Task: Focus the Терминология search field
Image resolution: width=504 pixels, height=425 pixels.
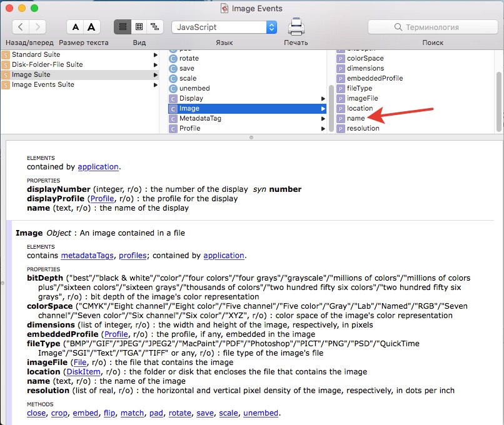Action: [433, 27]
